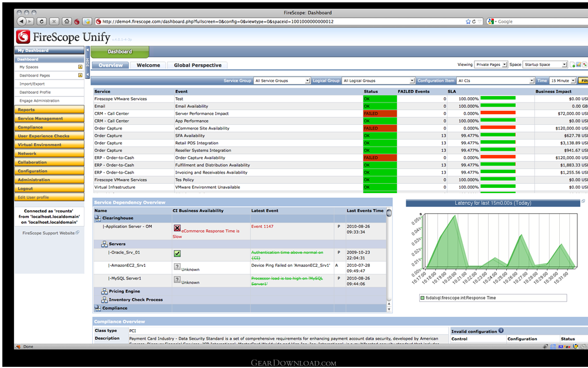Click the add new page icon beside Space

pyautogui.click(x=572, y=65)
